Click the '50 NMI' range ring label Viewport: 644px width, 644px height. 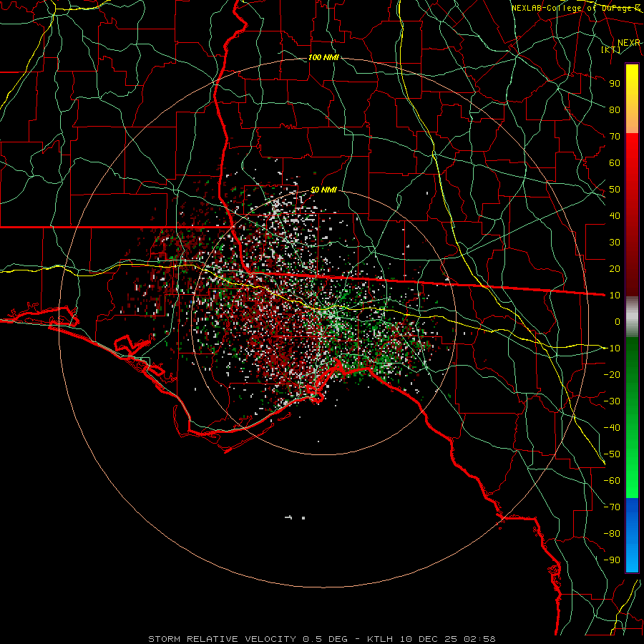323,190
